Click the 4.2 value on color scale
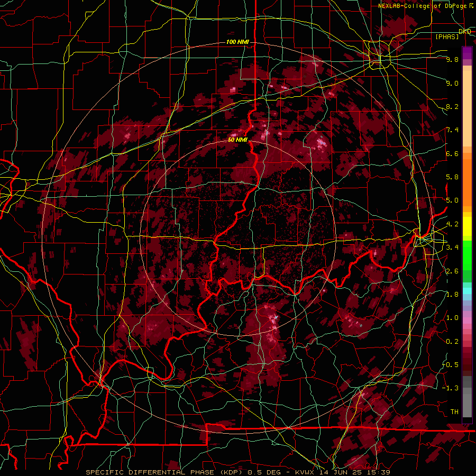476x476 pixels. point(452,224)
